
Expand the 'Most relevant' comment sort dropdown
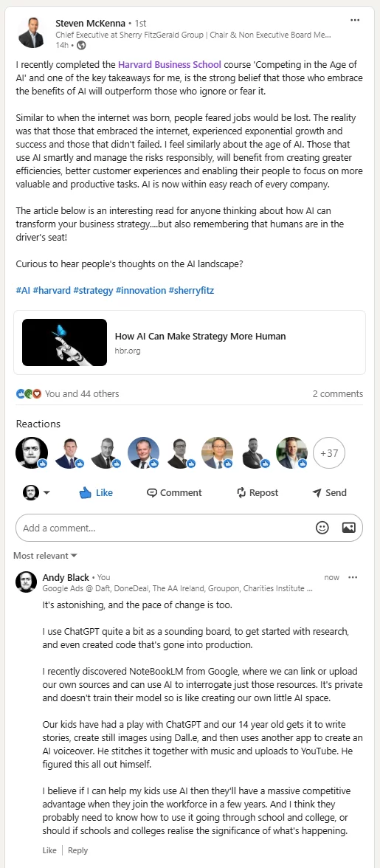coord(45,555)
